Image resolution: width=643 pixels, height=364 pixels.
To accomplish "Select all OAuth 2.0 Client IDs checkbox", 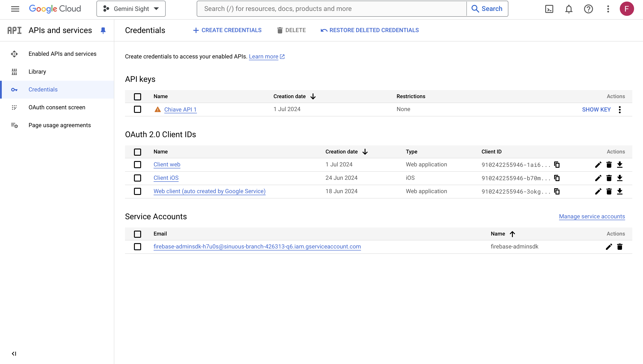I will point(137,152).
